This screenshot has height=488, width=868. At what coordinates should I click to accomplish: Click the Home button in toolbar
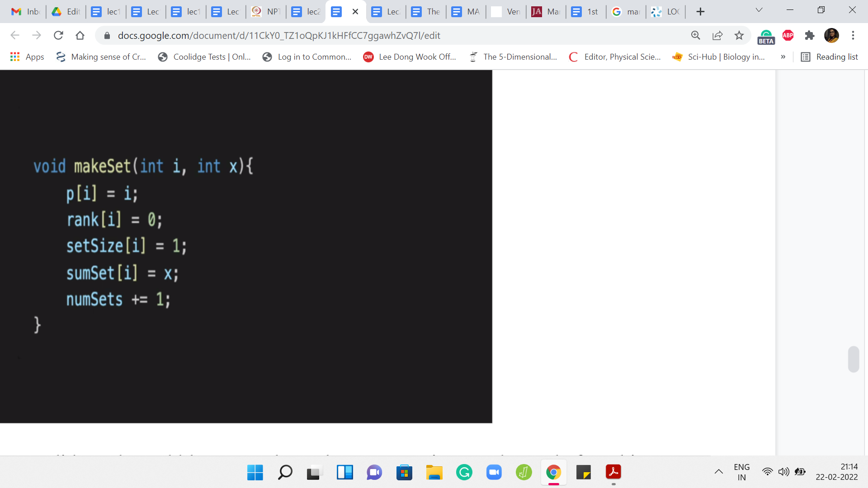click(x=80, y=35)
